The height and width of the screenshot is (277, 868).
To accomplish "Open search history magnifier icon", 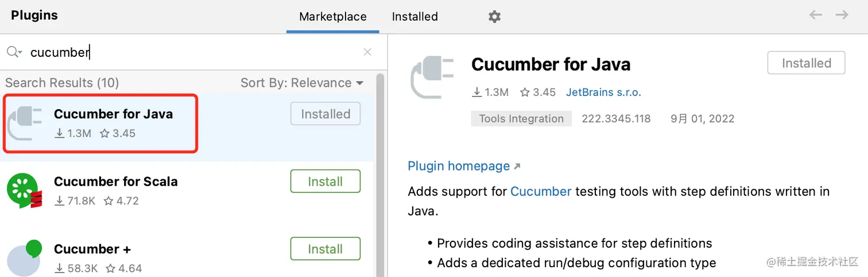I will click(14, 52).
